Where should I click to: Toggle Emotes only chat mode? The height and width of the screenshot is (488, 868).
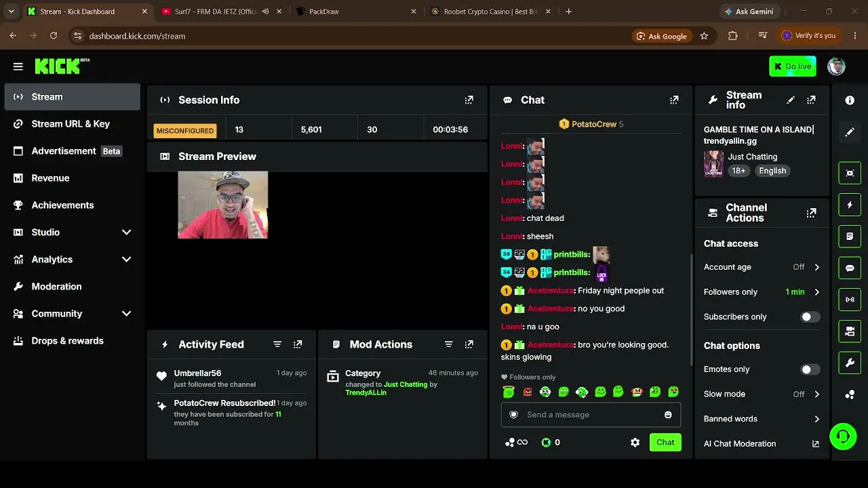pos(810,369)
